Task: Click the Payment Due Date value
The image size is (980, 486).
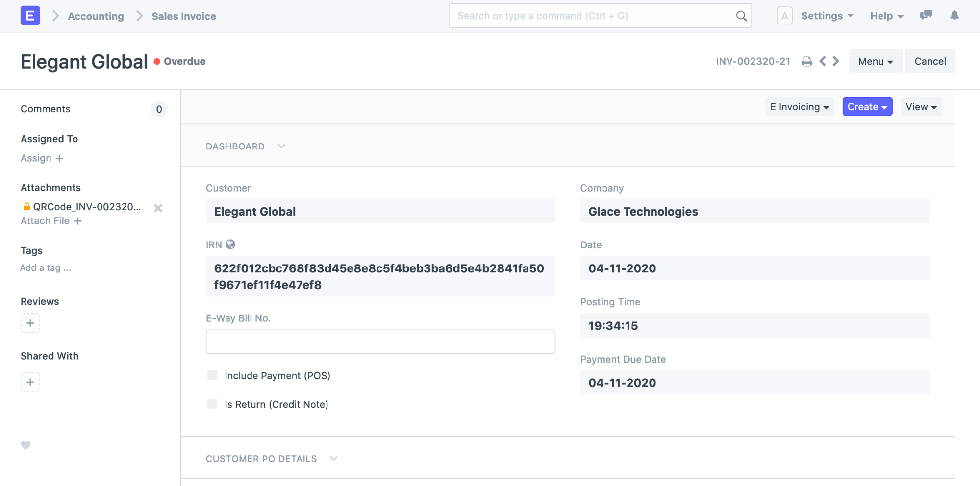Action: pyautogui.click(x=755, y=382)
